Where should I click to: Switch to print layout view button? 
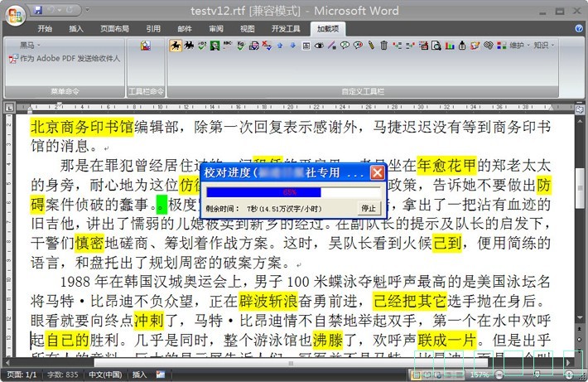416,375
